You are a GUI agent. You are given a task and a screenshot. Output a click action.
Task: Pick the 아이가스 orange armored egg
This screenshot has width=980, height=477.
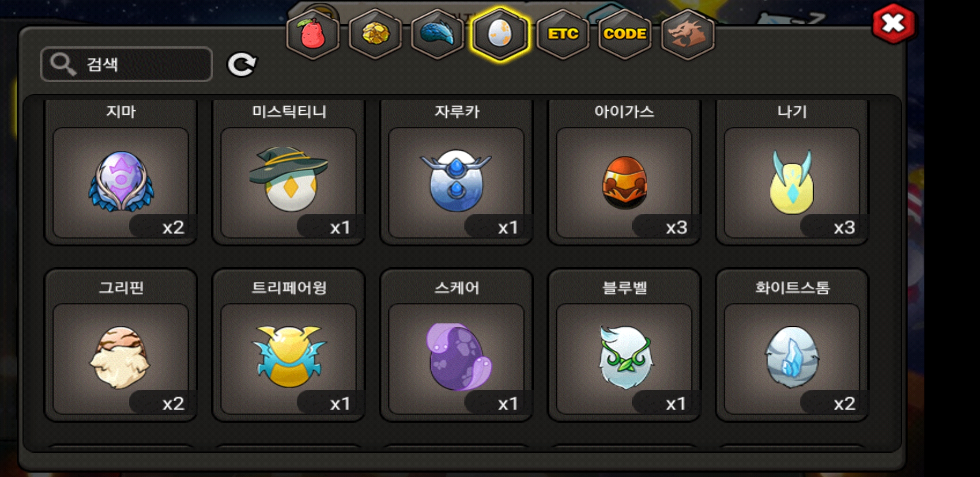(624, 172)
